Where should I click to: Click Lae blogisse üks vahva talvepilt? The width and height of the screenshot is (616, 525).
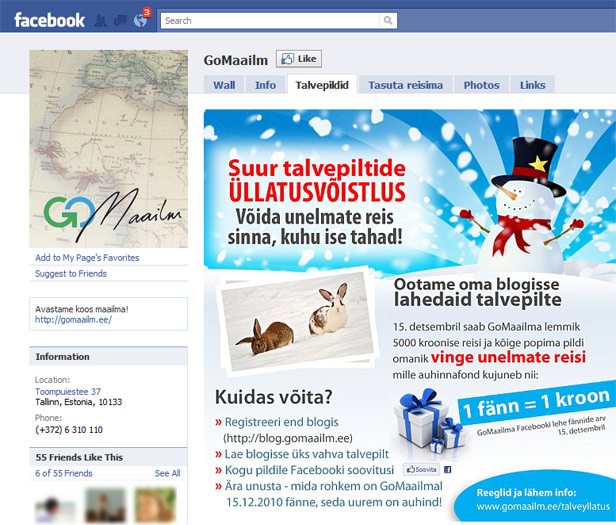306,454
